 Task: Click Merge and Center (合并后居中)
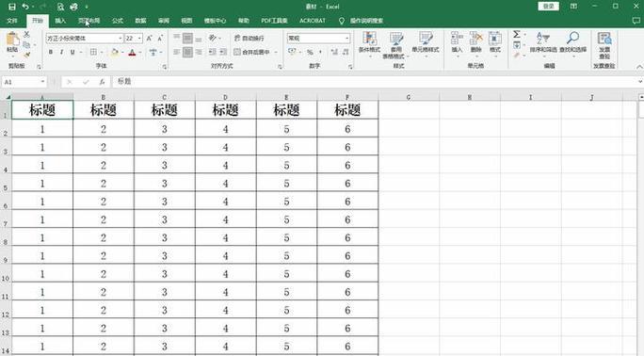click(x=251, y=52)
